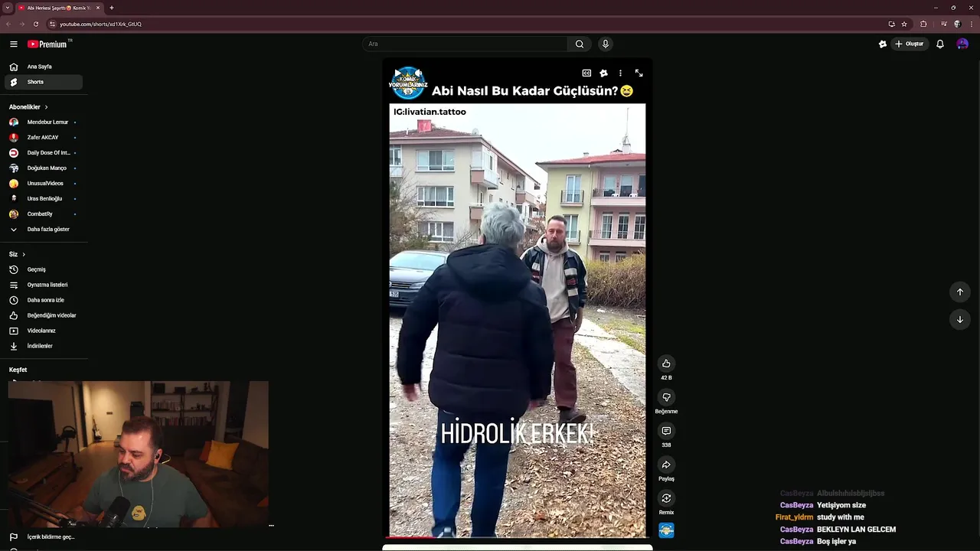Go to next short with down arrow

point(959,319)
